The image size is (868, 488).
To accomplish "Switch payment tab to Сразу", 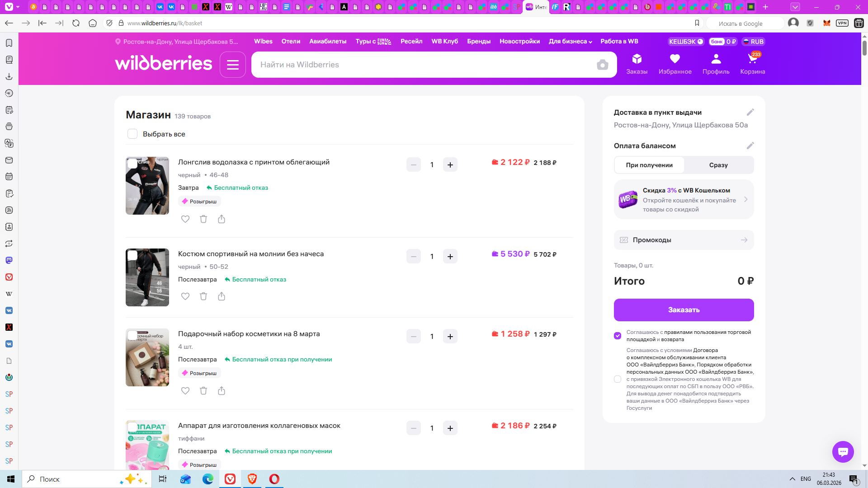I will pyautogui.click(x=718, y=165).
